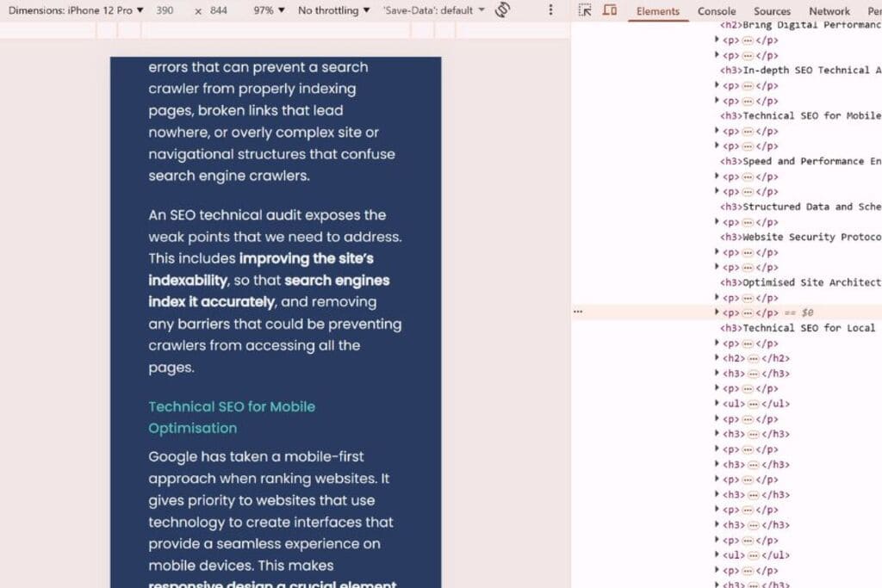
Task: Expand the p element under In-depth SEO Technical heading
Action: 717,85
